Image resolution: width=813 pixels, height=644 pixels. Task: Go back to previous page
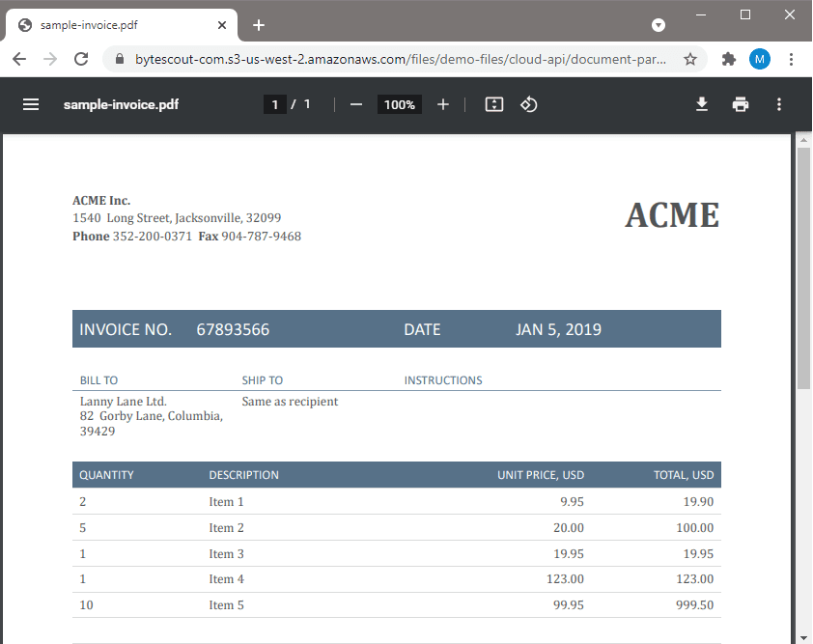pos(19,59)
